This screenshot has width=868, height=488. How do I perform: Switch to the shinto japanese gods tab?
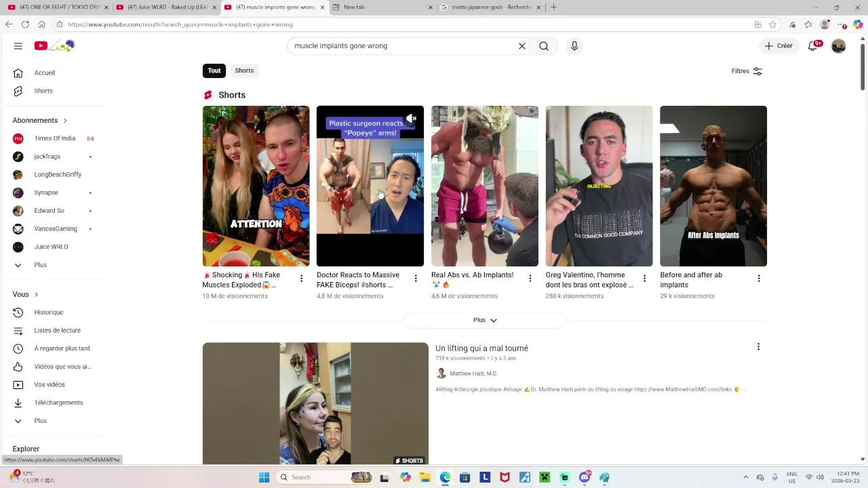pyautogui.click(x=491, y=7)
